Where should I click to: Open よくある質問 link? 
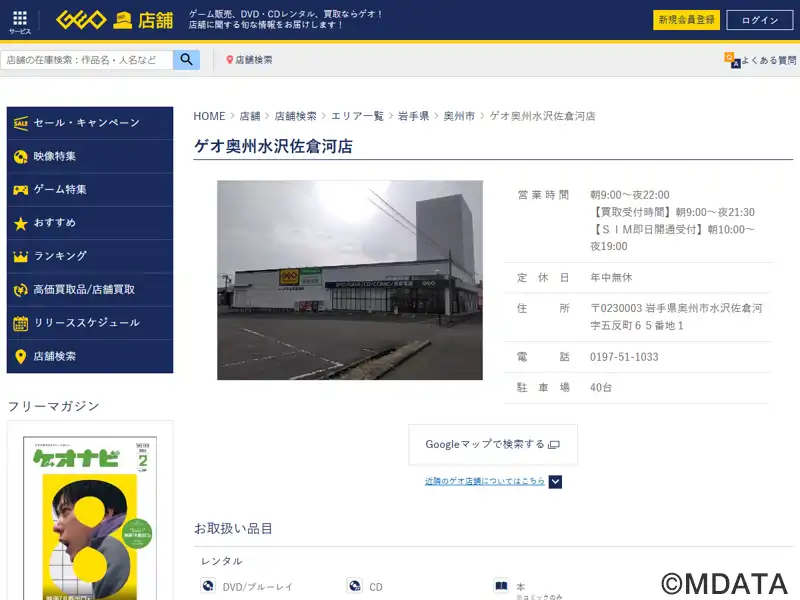(x=769, y=60)
